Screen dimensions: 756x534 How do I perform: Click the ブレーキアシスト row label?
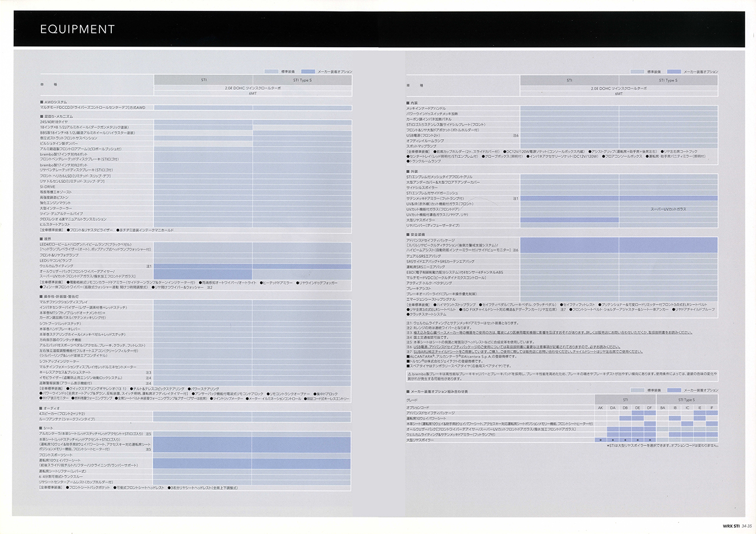click(x=419, y=289)
